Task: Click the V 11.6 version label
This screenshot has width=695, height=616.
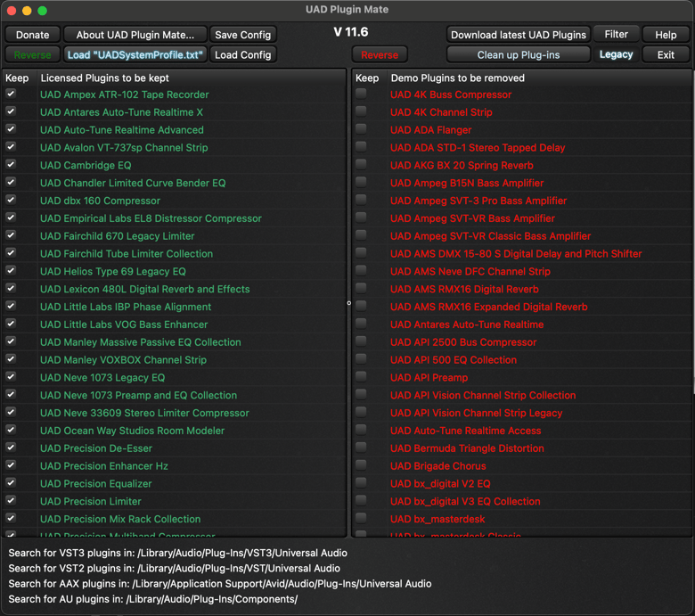Action: click(x=350, y=32)
